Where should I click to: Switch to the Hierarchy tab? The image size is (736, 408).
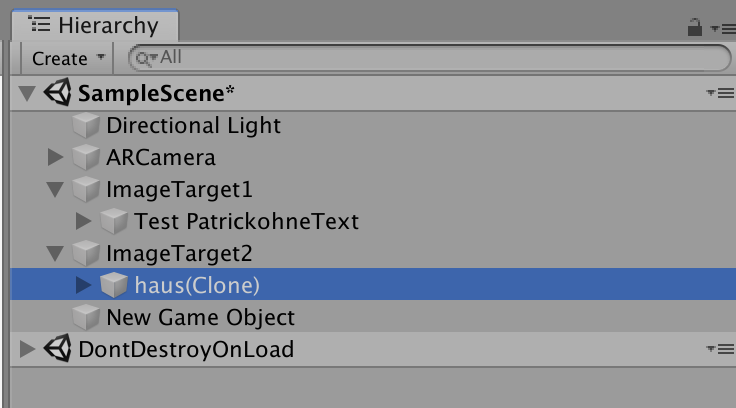click(x=94, y=26)
